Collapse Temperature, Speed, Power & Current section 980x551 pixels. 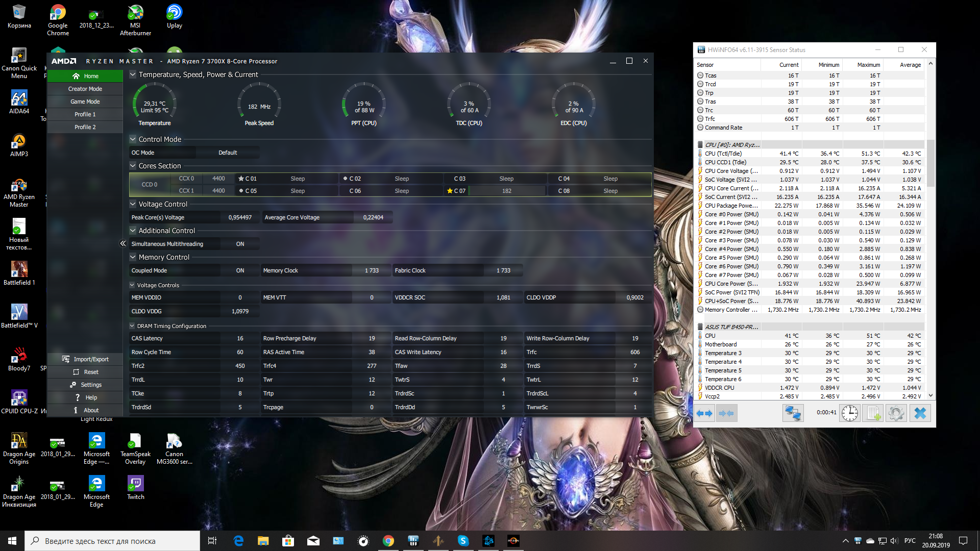click(133, 74)
